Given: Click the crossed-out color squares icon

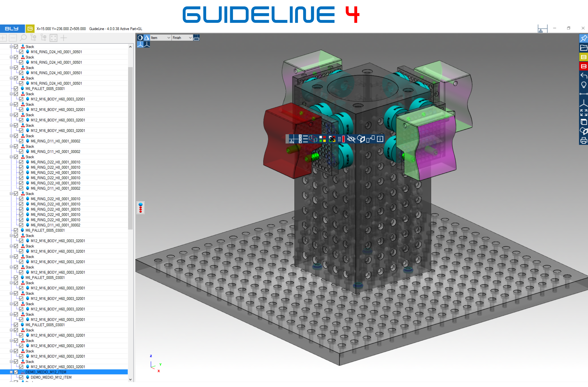Looking at the screenshot, I should coord(332,139).
